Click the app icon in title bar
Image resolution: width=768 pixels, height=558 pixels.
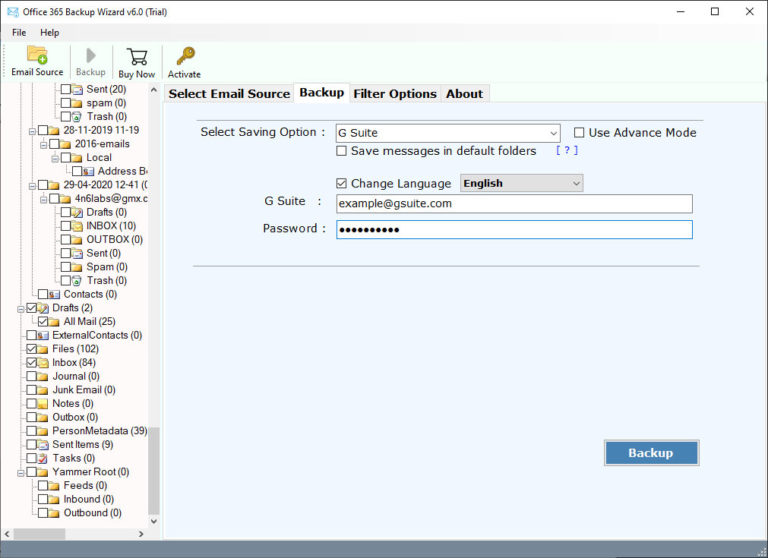point(12,12)
